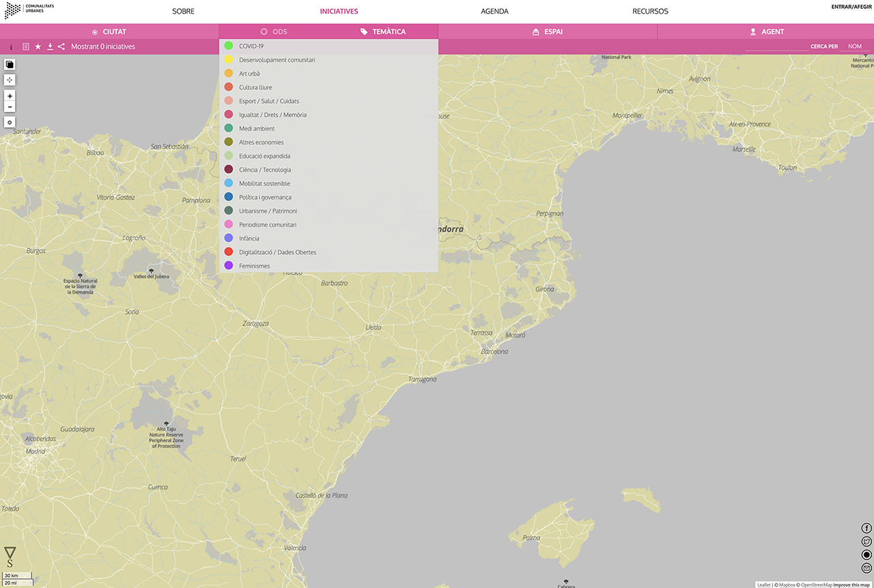Click the info icon in the pink toolbar
The width and height of the screenshot is (874, 588).
[11, 47]
